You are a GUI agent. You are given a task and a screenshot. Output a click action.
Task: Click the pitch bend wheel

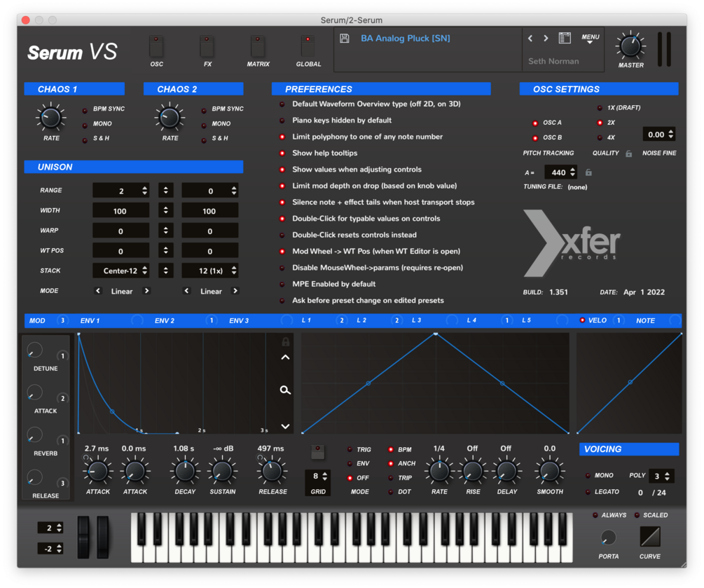83,538
